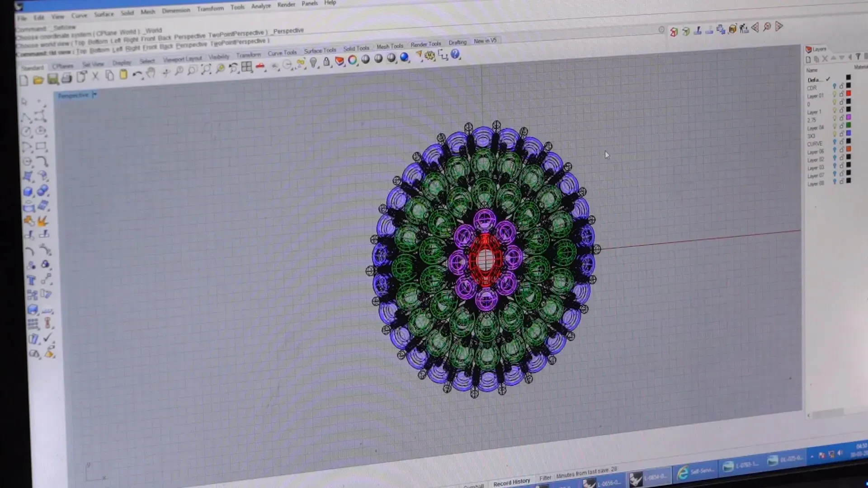The height and width of the screenshot is (488, 868).
Task: Open the Transform menu
Action: [x=210, y=9]
